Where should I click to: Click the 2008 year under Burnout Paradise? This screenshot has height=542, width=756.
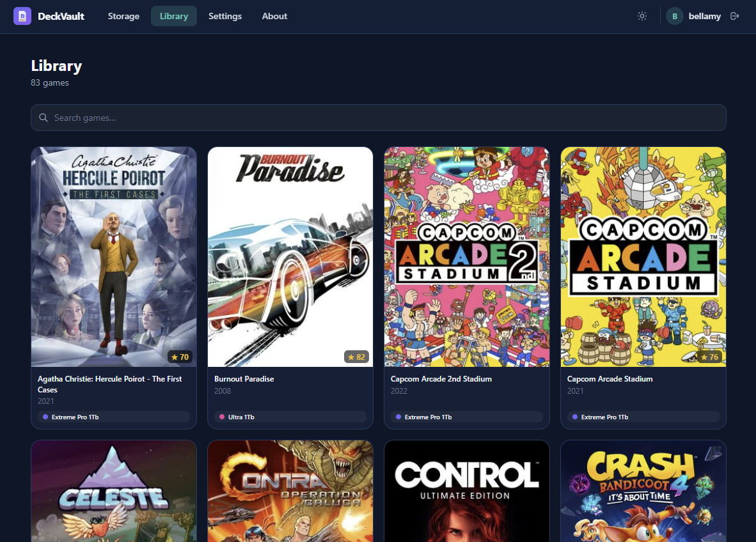223,391
